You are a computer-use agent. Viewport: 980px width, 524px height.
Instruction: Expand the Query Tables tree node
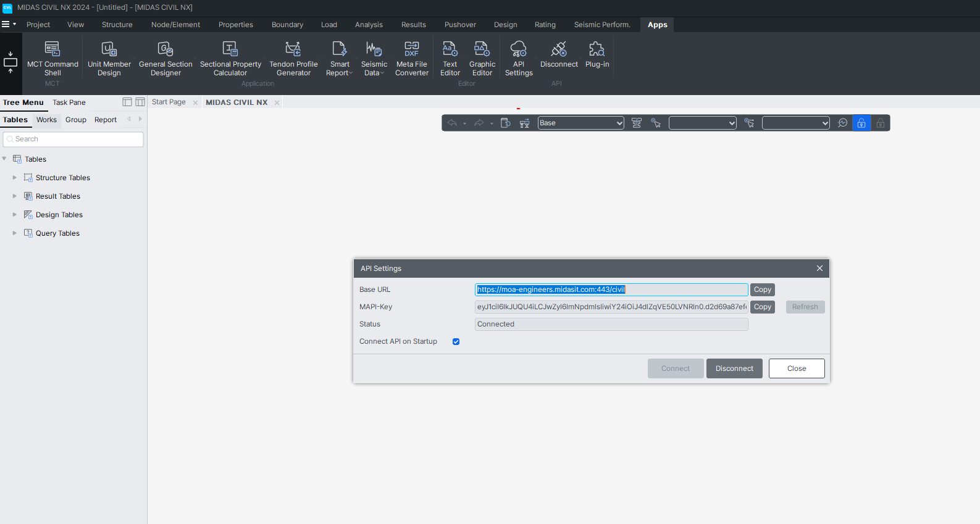[15, 233]
